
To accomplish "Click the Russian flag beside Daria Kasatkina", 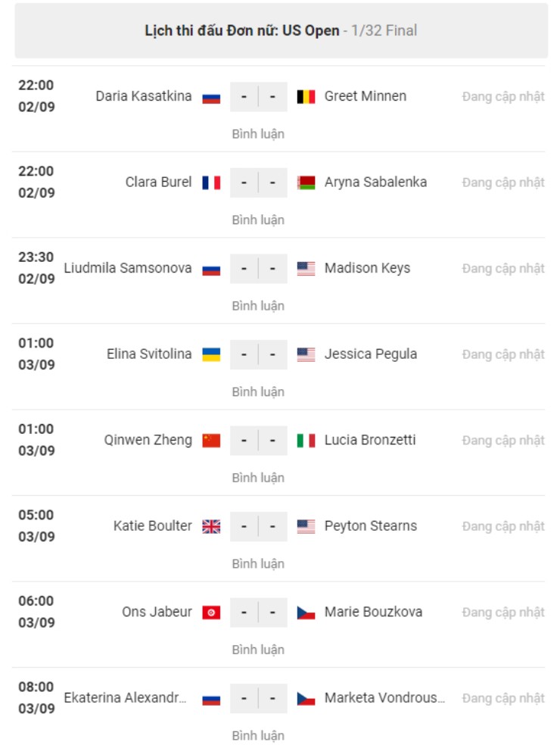I will click(x=211, y=97).
